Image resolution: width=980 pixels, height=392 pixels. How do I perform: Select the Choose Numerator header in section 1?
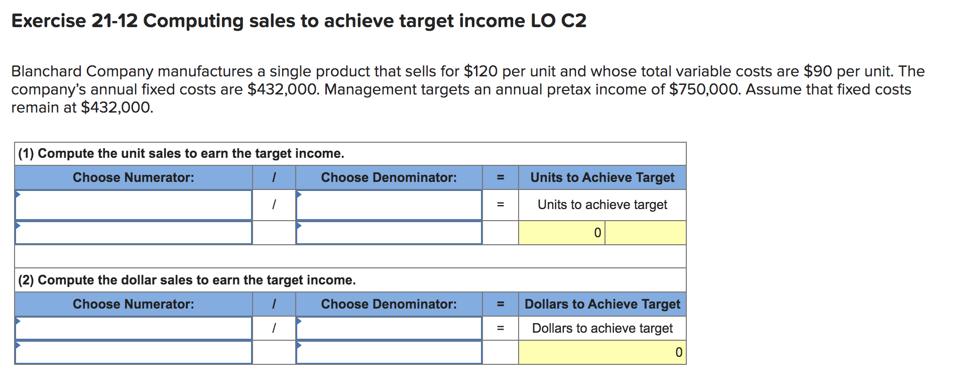click(133, 177)
